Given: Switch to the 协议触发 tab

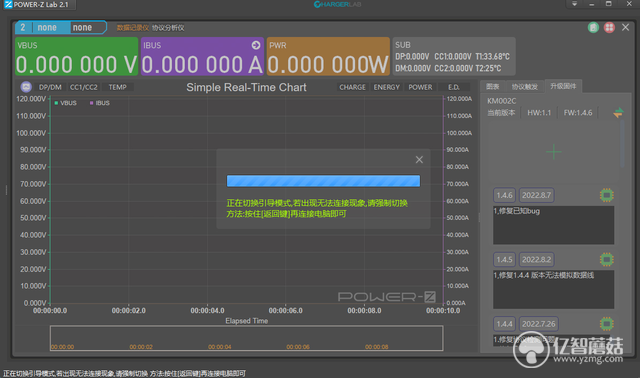Looking at the screenshot, I should tap(525, 87).
